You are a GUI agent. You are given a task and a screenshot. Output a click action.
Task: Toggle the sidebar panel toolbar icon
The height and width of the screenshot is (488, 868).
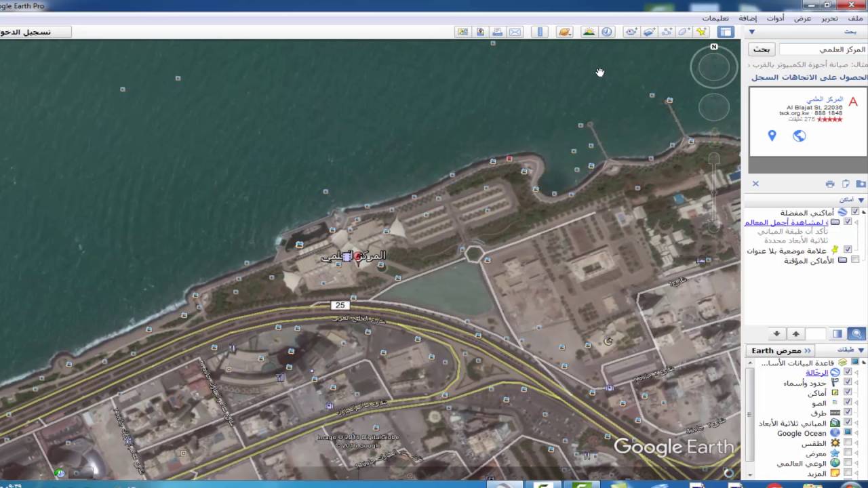tap(726, 32)
